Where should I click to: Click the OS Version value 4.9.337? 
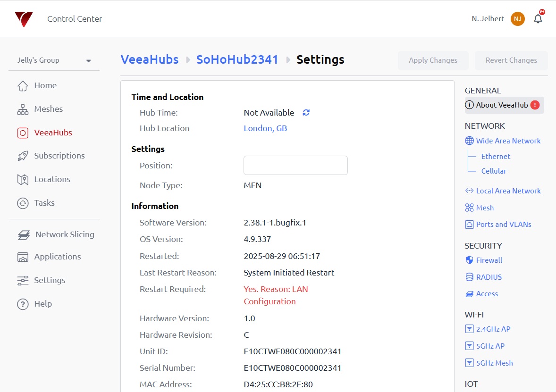pos(257,239)
